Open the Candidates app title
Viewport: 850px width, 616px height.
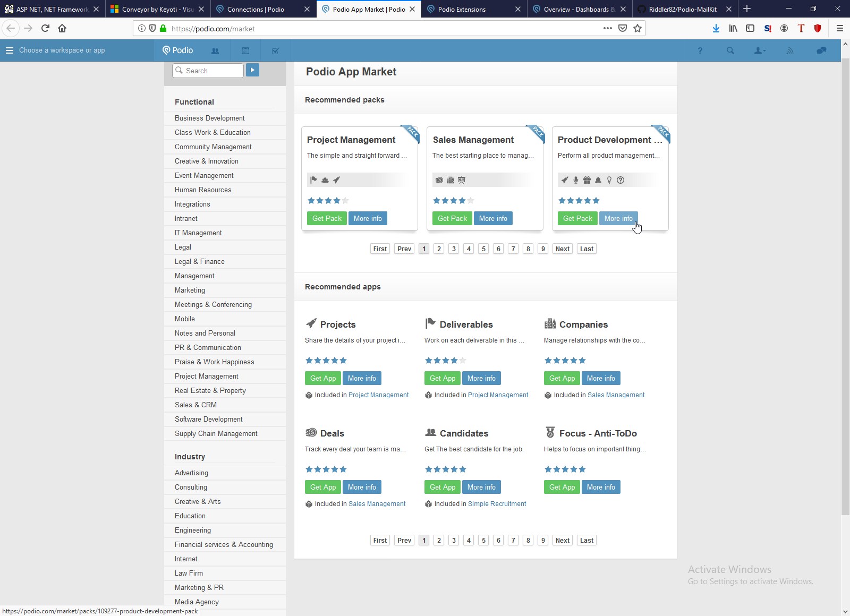pyautogui.click(x=464, y=433)
